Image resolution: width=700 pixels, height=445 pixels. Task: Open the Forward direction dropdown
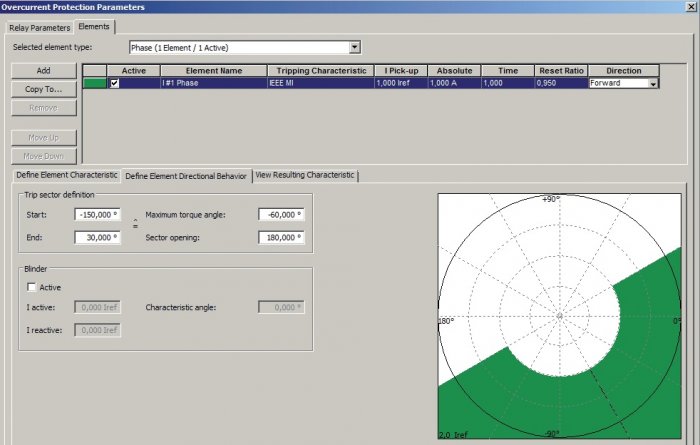pyautogui.click(x=653, y=83)
